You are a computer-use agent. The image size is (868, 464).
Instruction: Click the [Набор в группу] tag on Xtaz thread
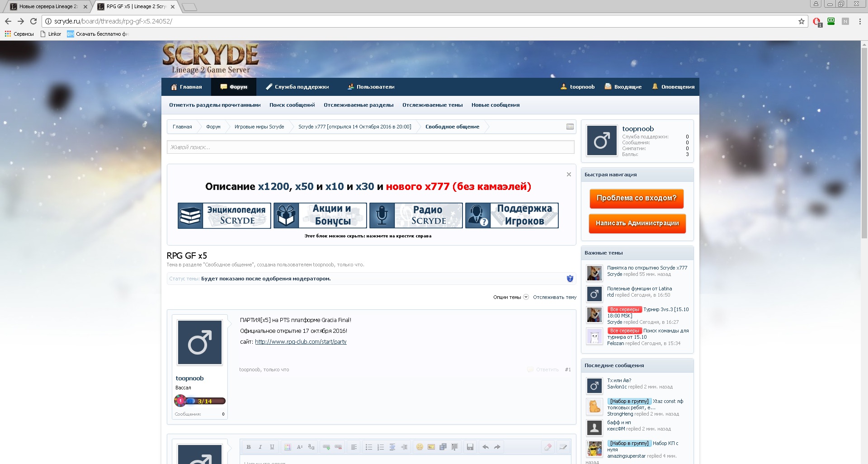pos(629,401)
